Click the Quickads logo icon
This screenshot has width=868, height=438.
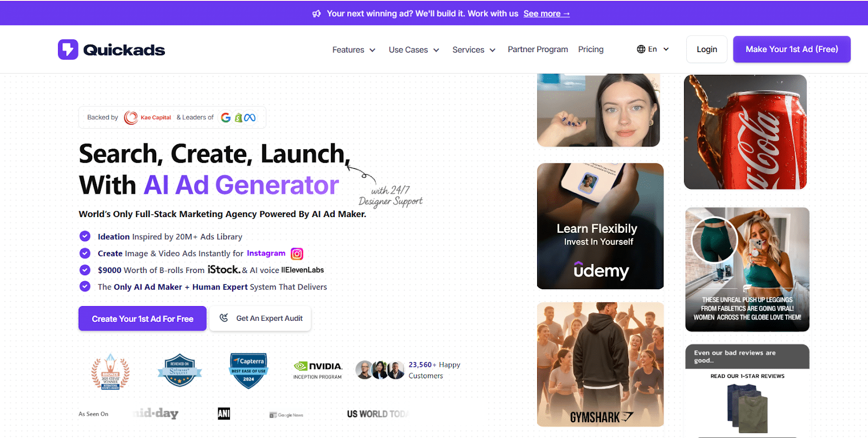(68, 49)
